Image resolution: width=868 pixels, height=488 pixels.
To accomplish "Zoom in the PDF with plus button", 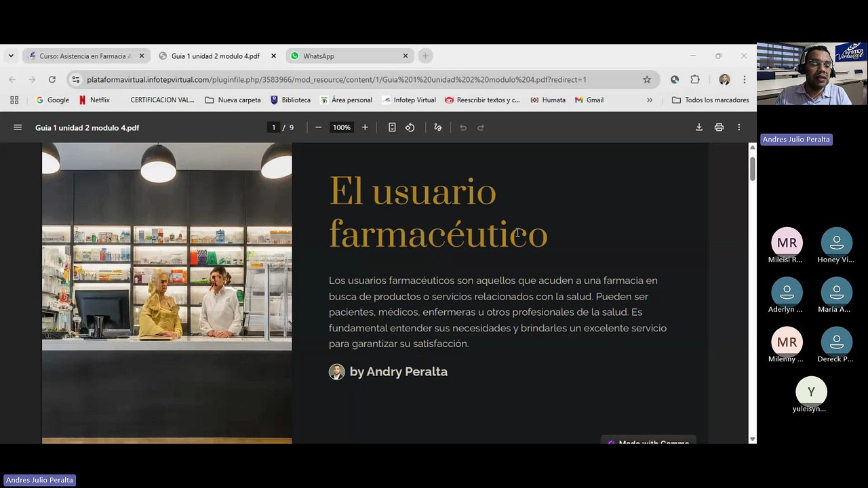I will coord(365,127).
